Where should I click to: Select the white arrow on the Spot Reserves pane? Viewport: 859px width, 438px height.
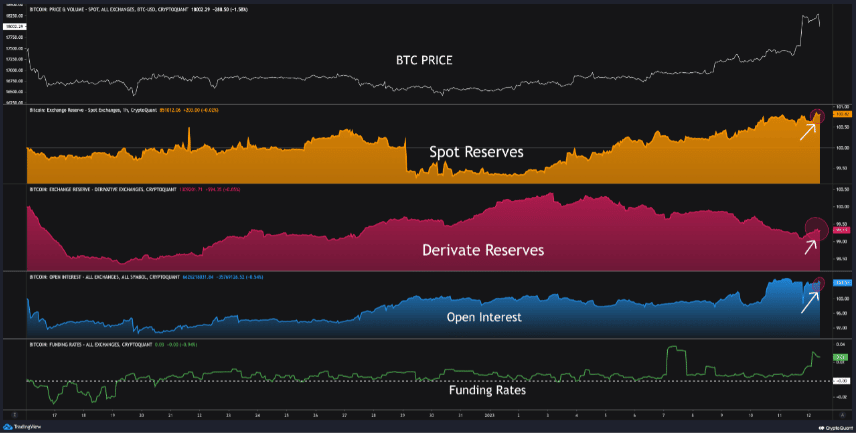[x=808, y=132]
